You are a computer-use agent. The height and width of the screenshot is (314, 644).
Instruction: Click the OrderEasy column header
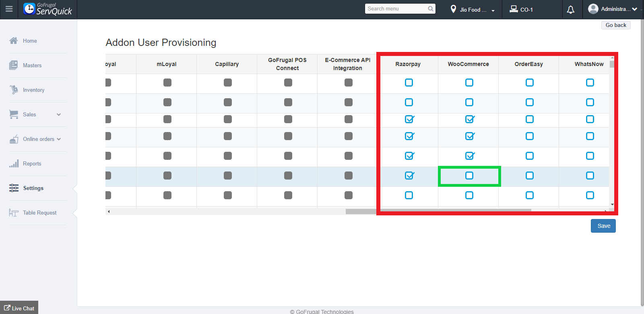[x=529, y=64]
